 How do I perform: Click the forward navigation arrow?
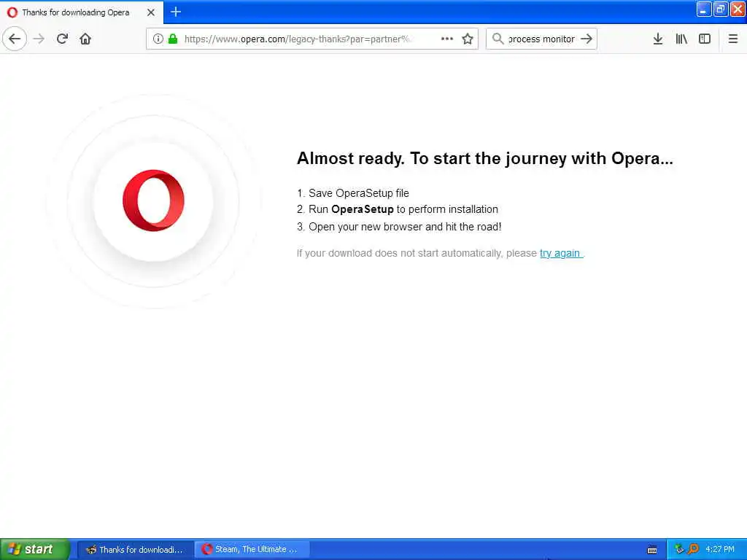coord(39,39)
